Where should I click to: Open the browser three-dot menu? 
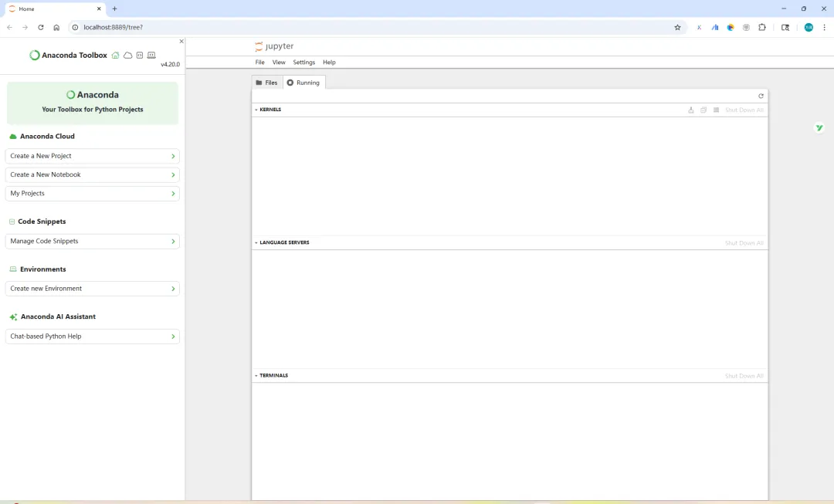[825, 28]
